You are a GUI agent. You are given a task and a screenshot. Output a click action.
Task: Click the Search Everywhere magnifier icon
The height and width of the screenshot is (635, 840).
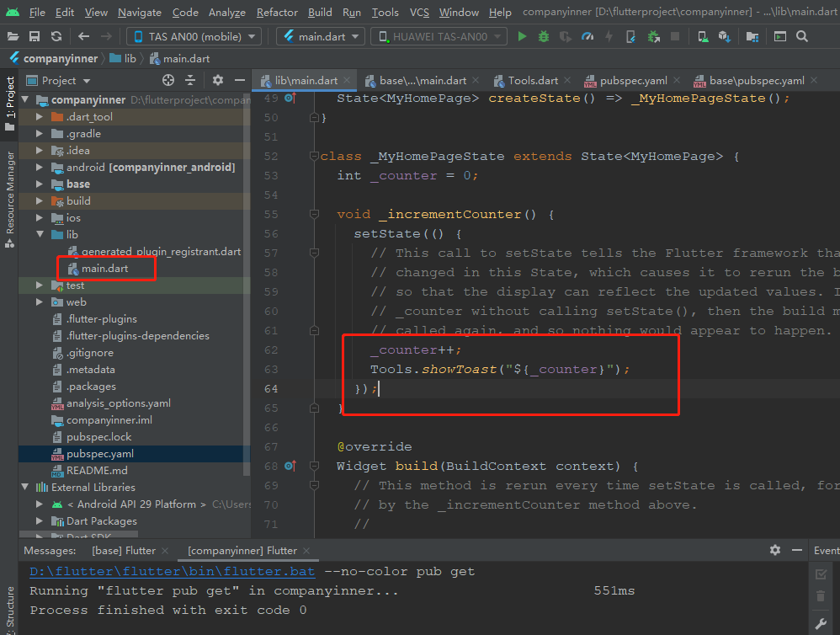[x=802, y=36]
